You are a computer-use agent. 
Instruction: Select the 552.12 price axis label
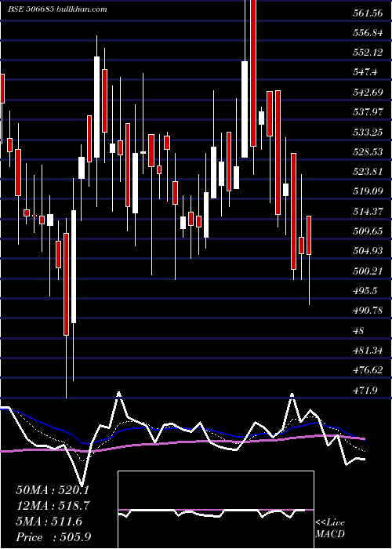click(368, 53)
